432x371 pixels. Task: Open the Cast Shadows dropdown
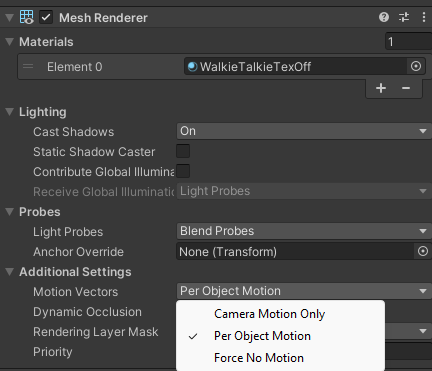[x=304, y=131]
